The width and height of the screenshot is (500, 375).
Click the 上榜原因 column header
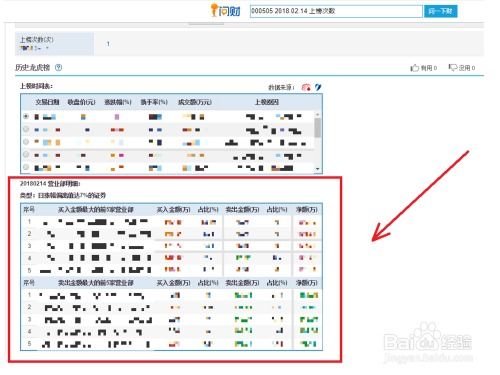pyautogui.click(x=267, y=102)
